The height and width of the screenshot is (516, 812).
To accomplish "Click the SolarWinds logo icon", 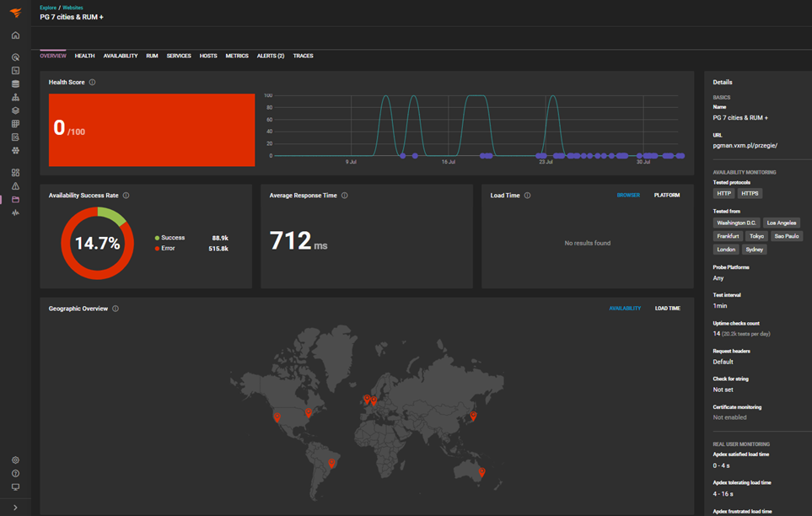I will (x=15, y=13).
